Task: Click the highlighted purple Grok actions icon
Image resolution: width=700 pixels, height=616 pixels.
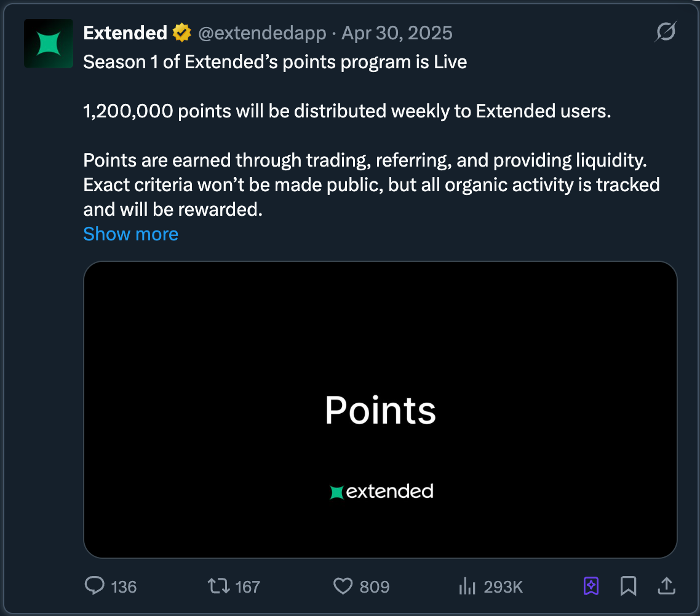Action: click(x=591, y=586)
